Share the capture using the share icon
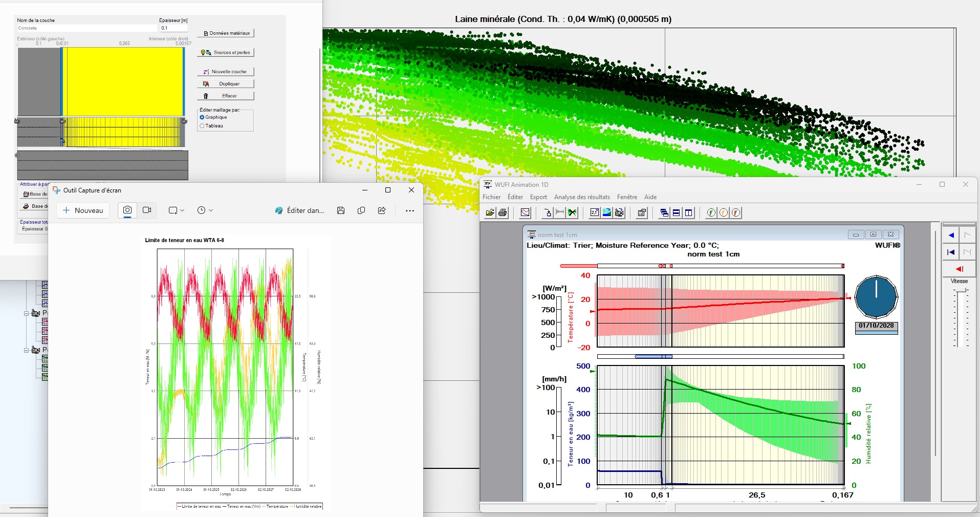The width and height of the screenshot is (980, 517). [382, 210]
